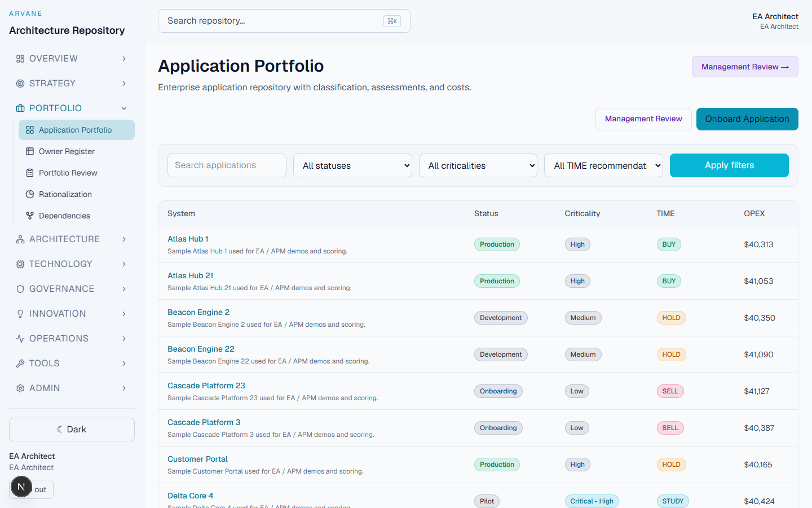Click Critical - High badge for Delta Core 4
The height and width of the screenshot is (508, 812).
click(x=592, y=501)
